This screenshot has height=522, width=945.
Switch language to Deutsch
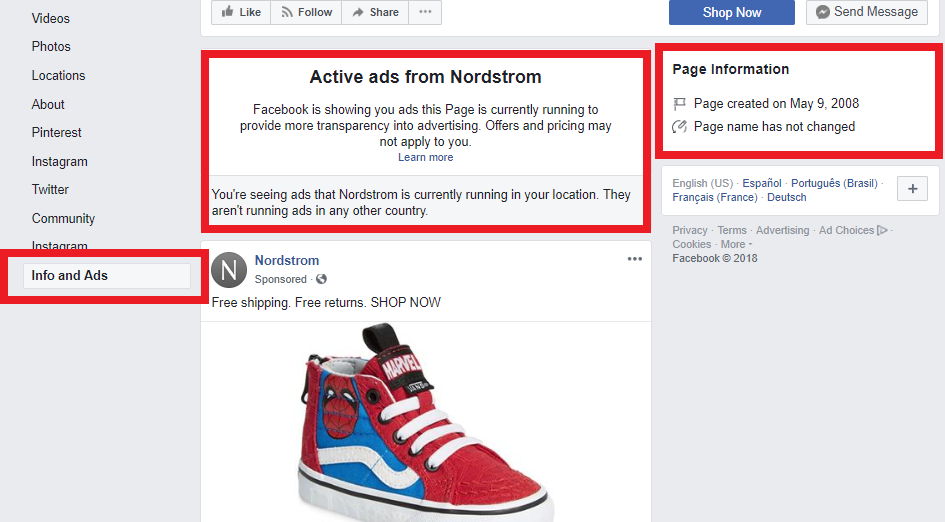point(786,197)
